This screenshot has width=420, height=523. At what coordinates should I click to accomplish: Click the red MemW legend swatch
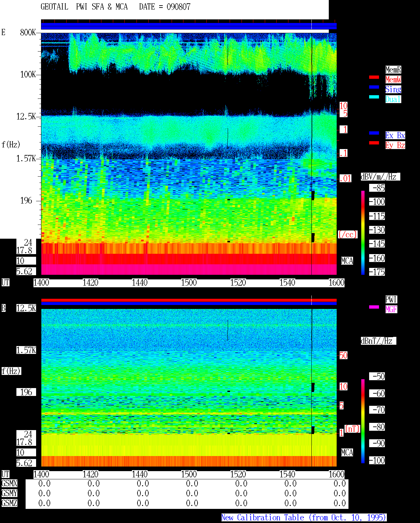[x=374, y=77]
